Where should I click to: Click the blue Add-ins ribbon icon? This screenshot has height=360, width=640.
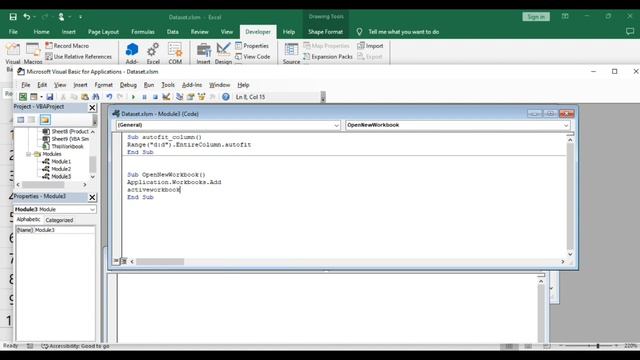131,50
